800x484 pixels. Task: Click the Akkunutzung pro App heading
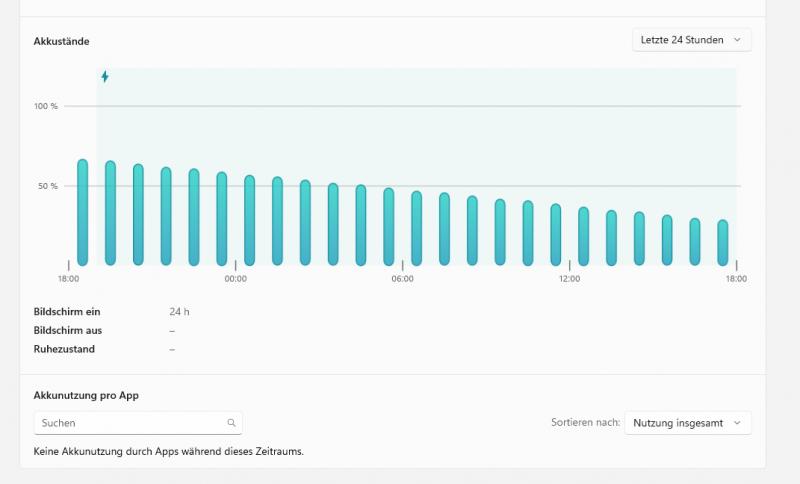tap(86, 395)
